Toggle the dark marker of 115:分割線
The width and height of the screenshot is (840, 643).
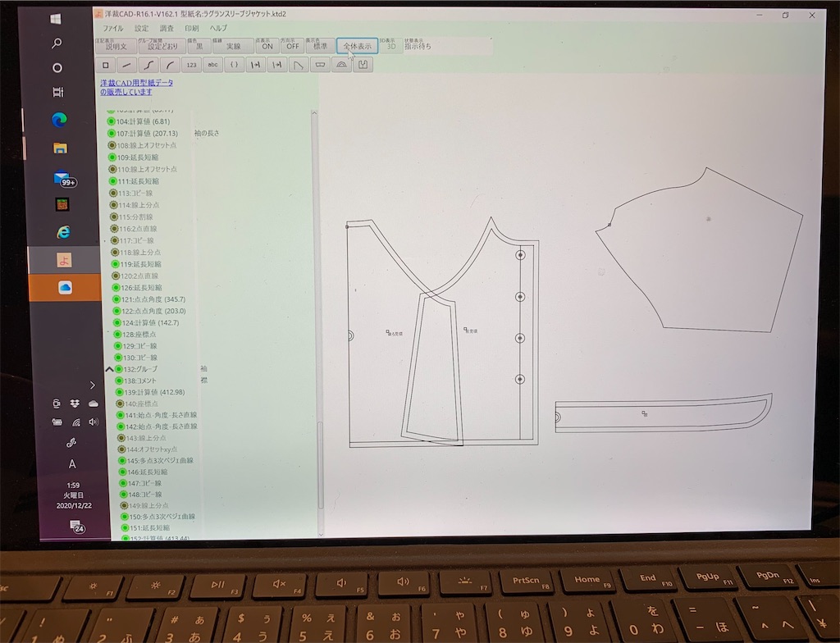113,217
